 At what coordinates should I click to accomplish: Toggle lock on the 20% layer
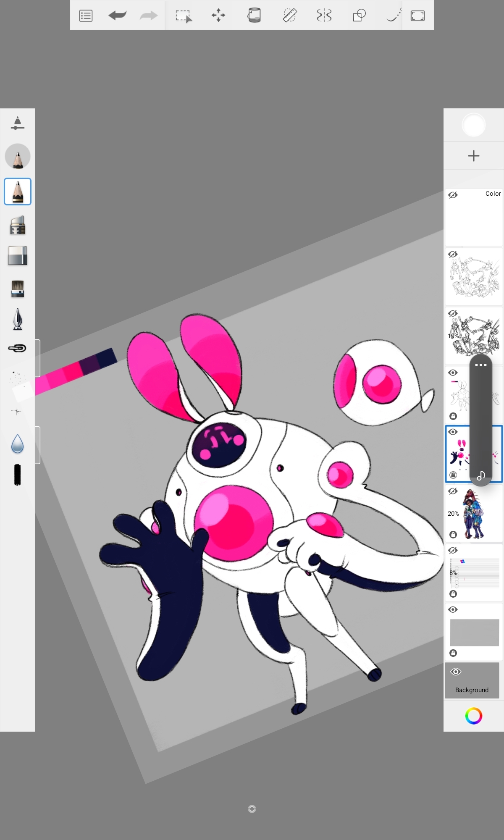click(x=453, y=535)
